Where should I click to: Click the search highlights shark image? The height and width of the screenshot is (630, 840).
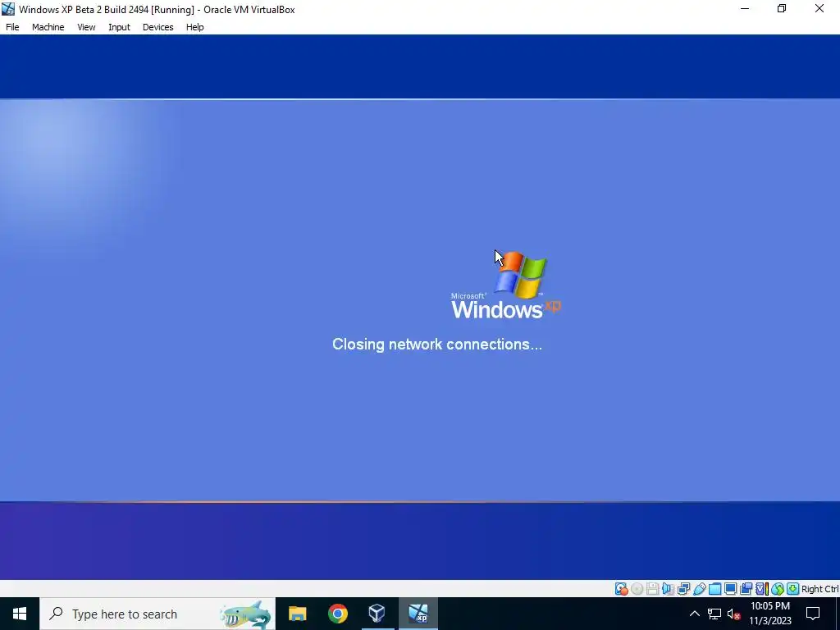[246, 615]
